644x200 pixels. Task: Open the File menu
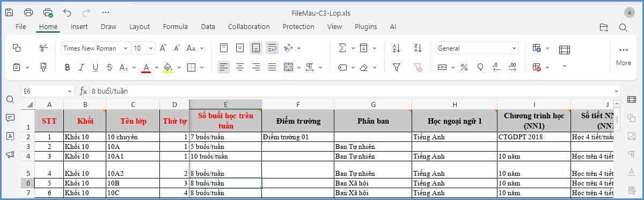[21, 27]
